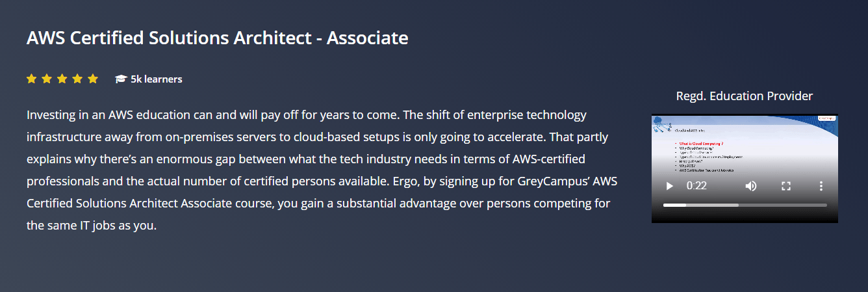Mute the video with speaker icon

click(751, 186)
